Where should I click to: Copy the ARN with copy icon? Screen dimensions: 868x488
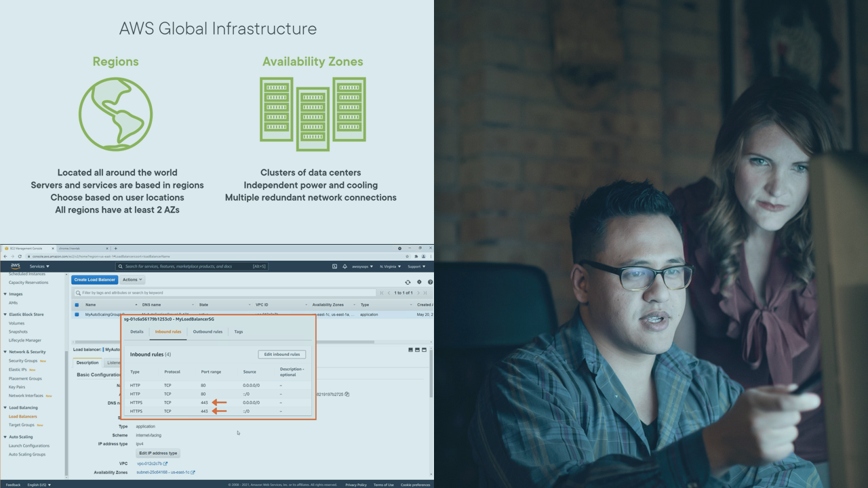tap(347, 394)
